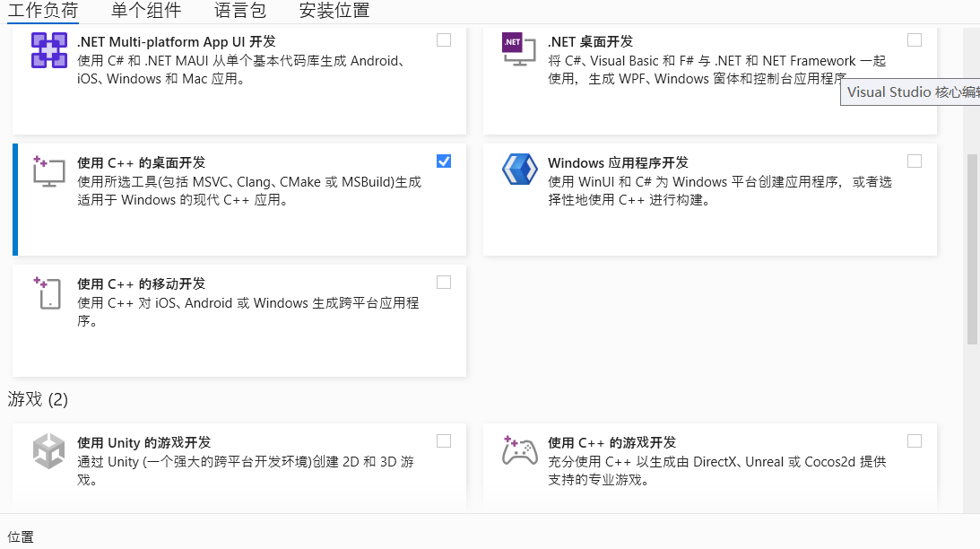Viewport: 980px width, 549px height.
Task: Select the 使用 C++ 的桌面开发 title
Action: pyautogui.click(x=142, y=163)
